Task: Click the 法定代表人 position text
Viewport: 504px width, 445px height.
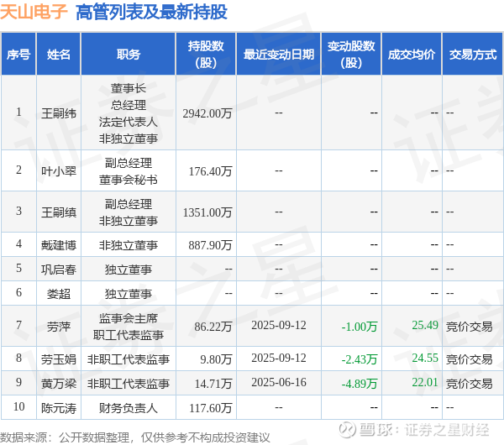Action: pyautogui.click(x=129, y=122)
